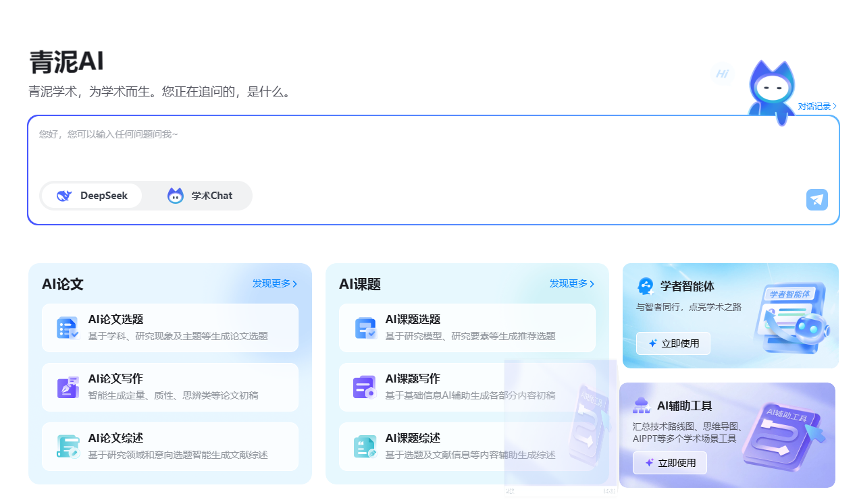Click the paper-plane send icon

pyautogui.click(x=816, y=200)
